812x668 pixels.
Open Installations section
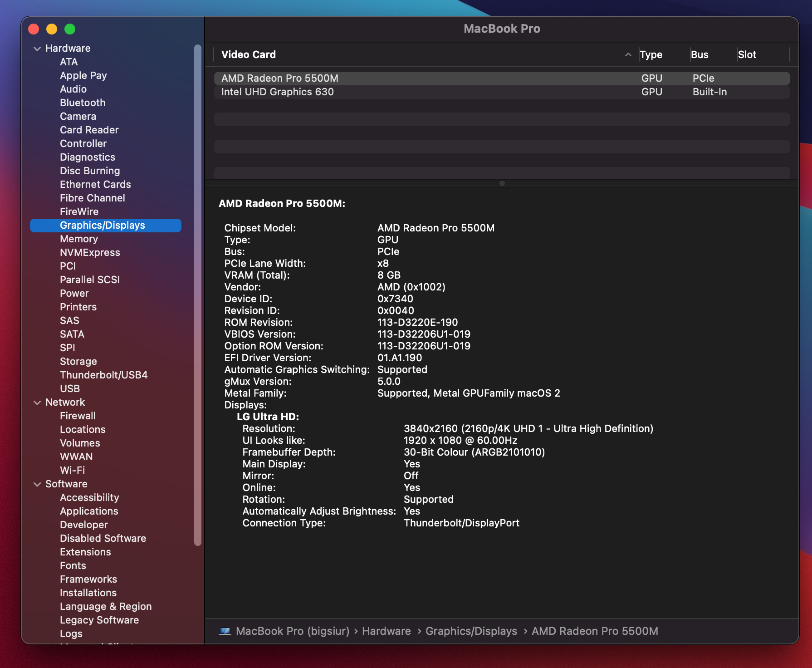(x=88, y=593)
